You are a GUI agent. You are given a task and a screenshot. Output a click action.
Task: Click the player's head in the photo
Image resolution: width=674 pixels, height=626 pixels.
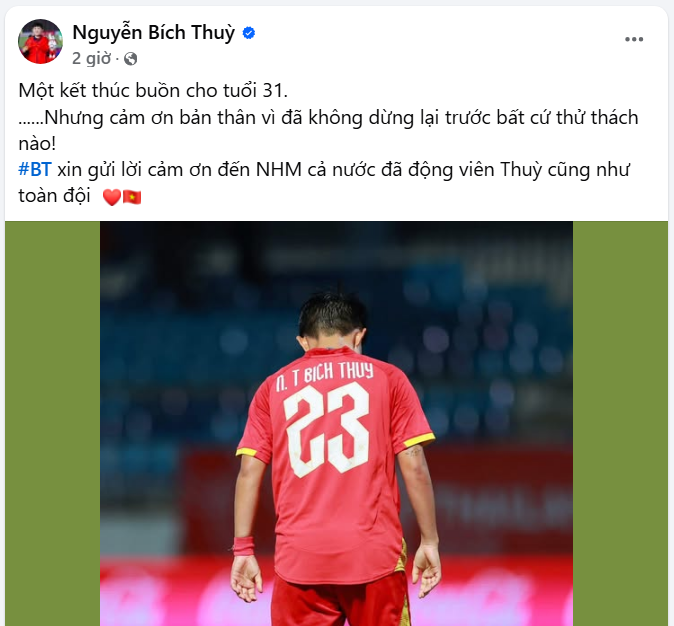332,320
